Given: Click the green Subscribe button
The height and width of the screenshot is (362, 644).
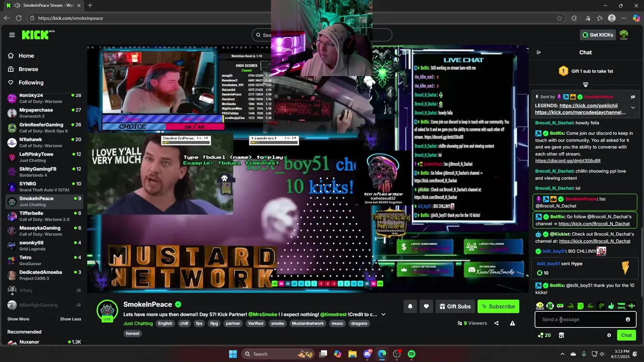Looking at the screenshot, I should 498,306.
